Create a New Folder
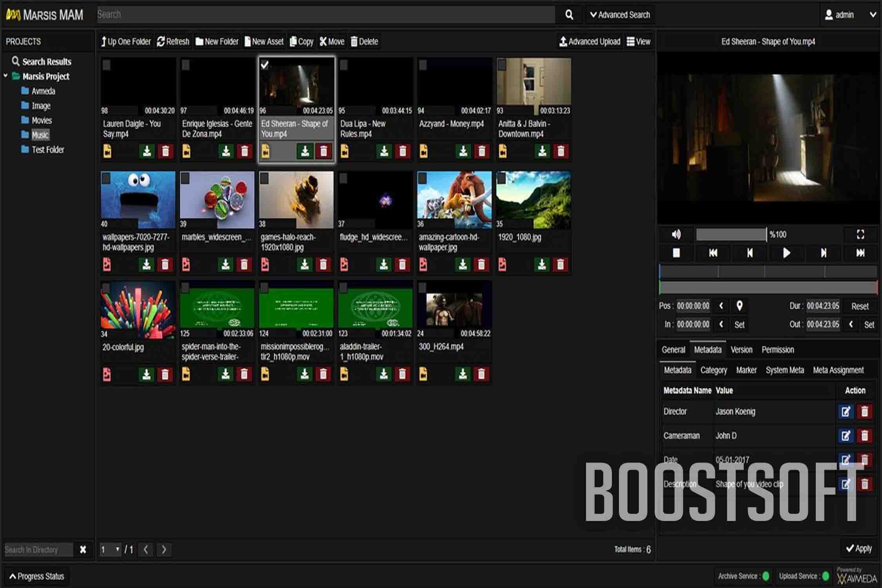 (217, 42)
